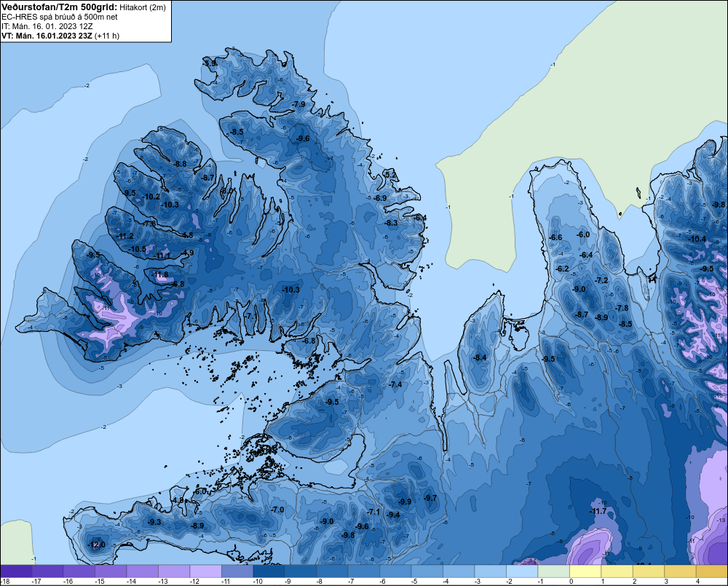Click the -8.4 temperature value

(x=480, y=357)
